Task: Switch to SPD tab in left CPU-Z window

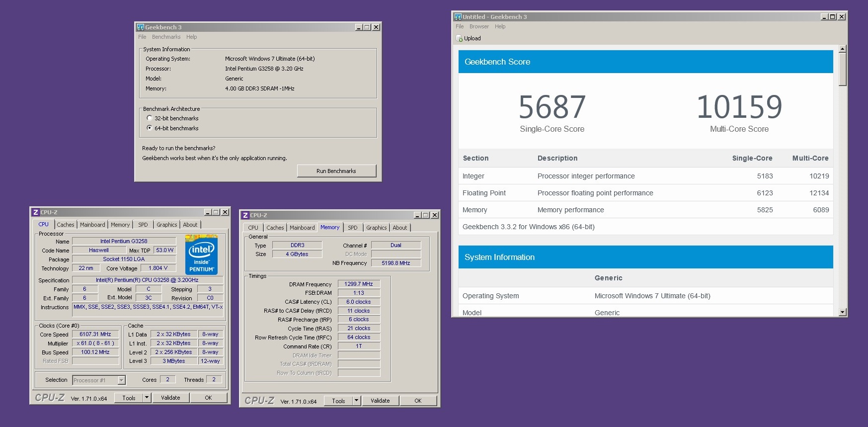Action: (x=143, y=225)
